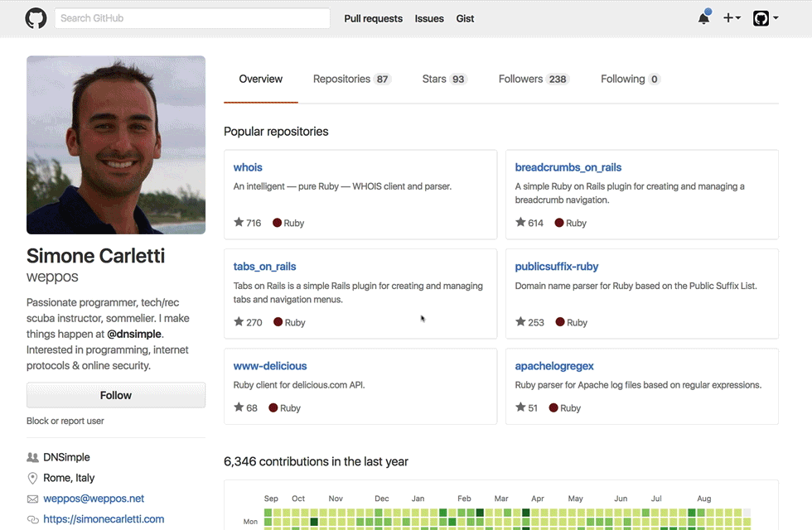Expand the plus create-new dropdown
The height and width of the screenshot is (530, 812).
coord(732,18)
